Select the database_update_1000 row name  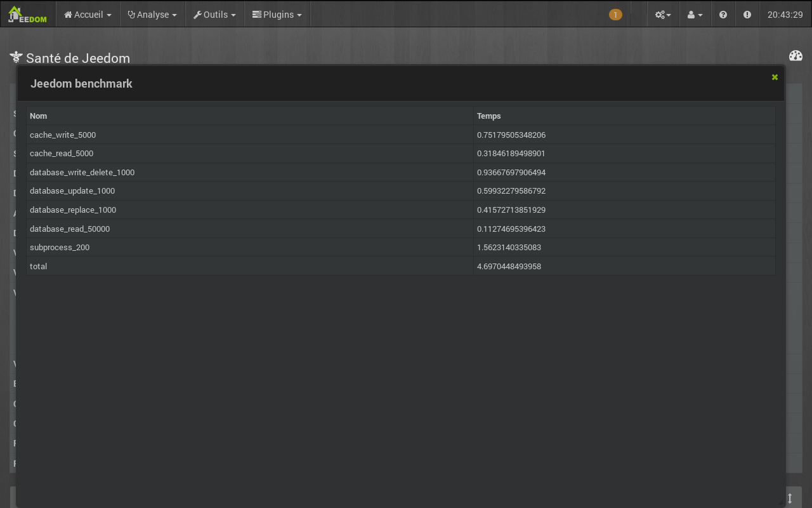click(x=72, y=190)
